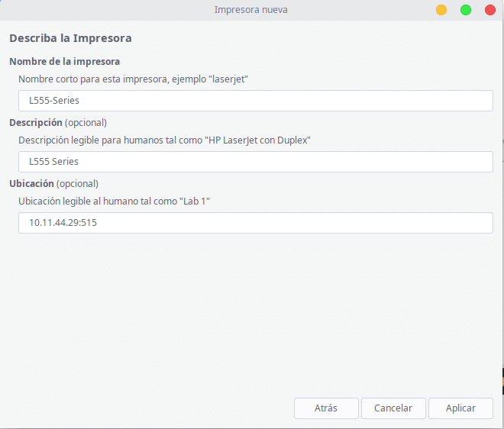
Task: Click the '(opcional)' text next to Ubicación
Action: tap(78, 183)
